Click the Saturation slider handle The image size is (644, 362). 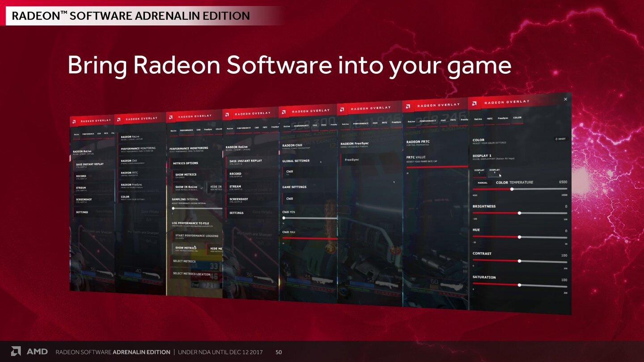pyautogui.click(x=519, y=285)
